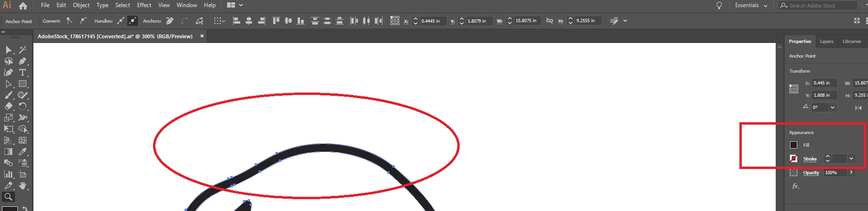The height and width of the screenshot is (211, 868).
Task: Select the Mesh tool
Action: click(x=23, y=140)
